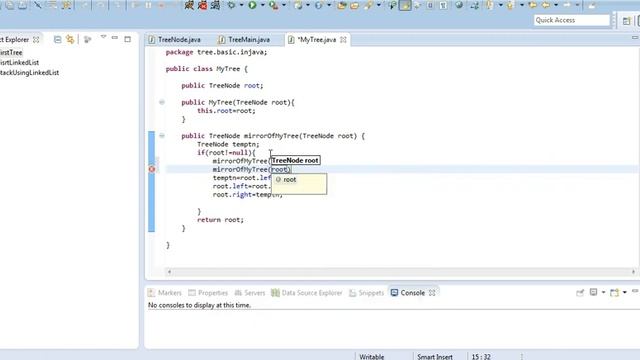Viewport: 640px width, 360px height.
Task: Close the MyTree.java editor tab
Action: pos(343,40)
